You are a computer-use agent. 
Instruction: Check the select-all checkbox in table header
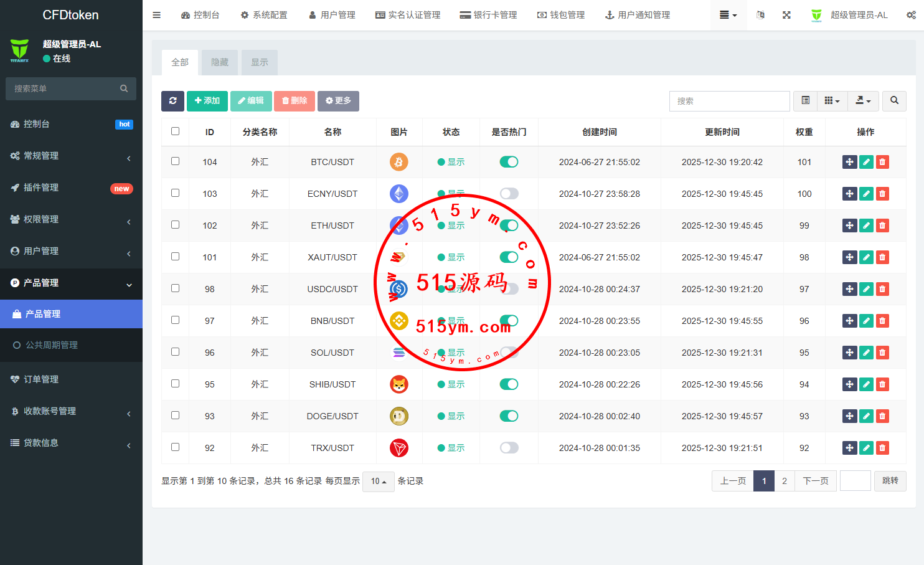coord(175,131)
